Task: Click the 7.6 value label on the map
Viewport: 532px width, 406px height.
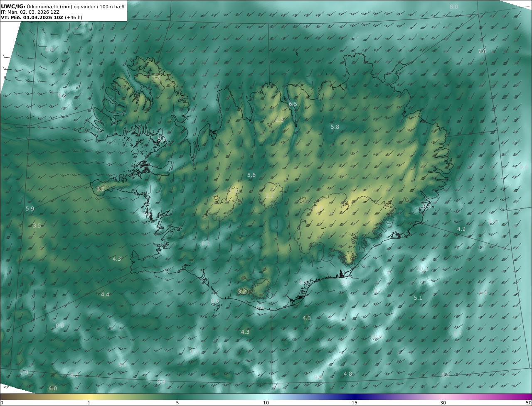Action: pos(482,51)
